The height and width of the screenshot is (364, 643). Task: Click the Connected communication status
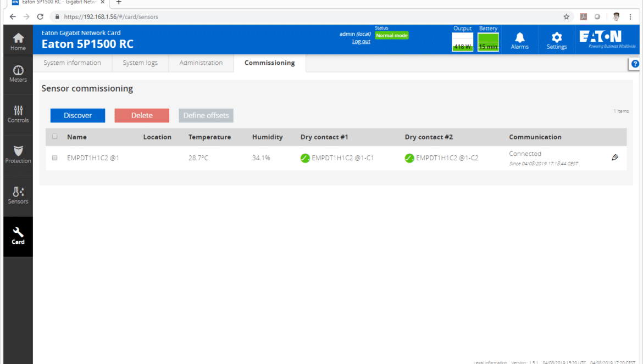point(525,154)
